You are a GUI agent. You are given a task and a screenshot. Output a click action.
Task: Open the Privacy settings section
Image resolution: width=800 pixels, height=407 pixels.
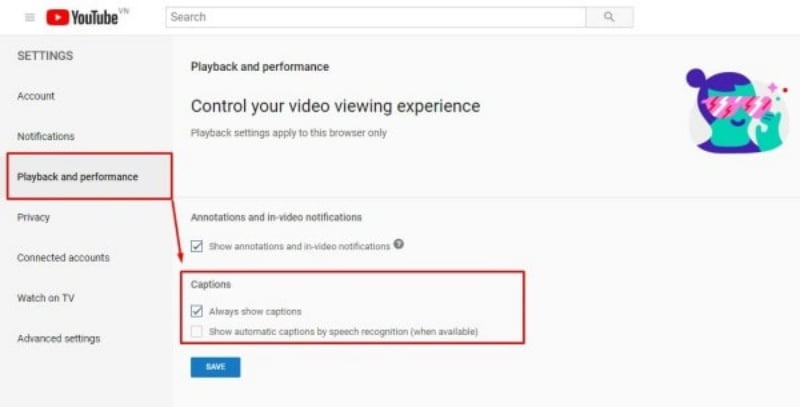33,217
